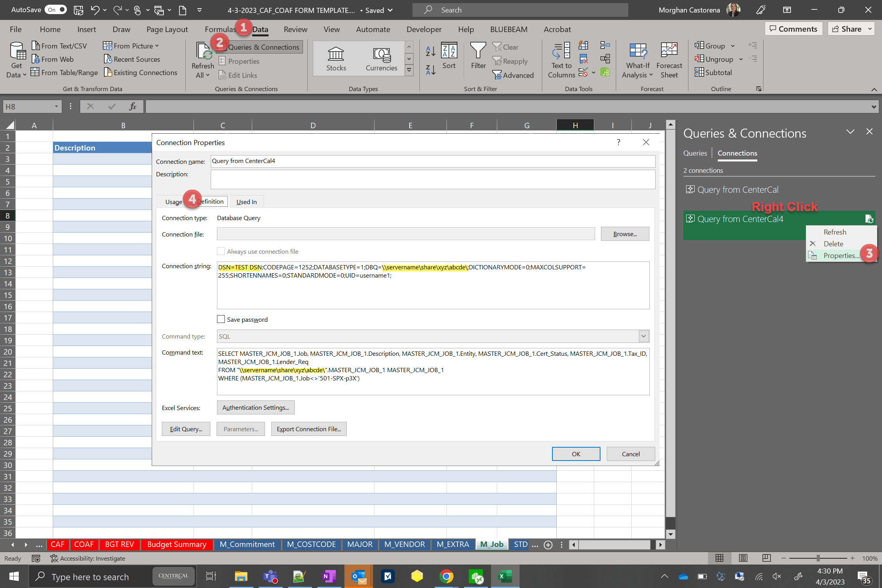
Task: Click the Browse... button
Action: [x=624, y=234]
